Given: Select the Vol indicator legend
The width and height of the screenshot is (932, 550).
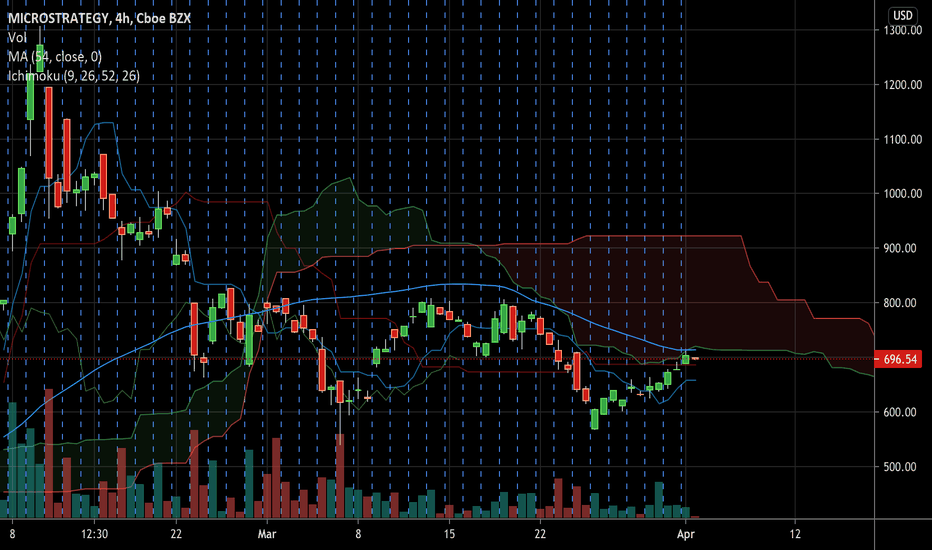Looking at the screenshot, I should click(x=17, y=37).
